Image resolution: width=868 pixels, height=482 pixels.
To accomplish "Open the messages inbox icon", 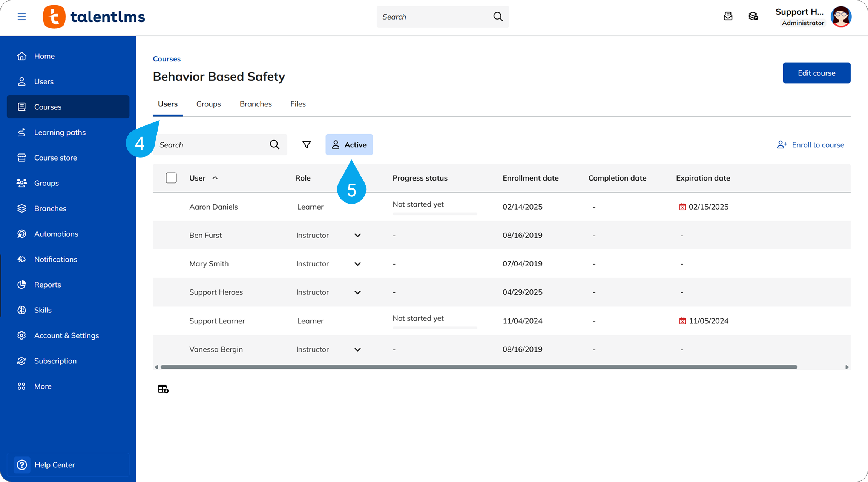I will point(728,16).
